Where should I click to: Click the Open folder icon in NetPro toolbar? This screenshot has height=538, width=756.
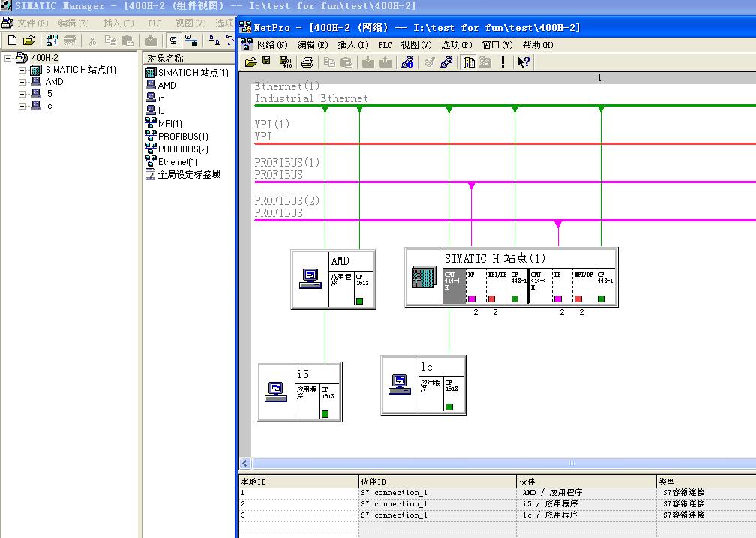click(x=250, y=62)
